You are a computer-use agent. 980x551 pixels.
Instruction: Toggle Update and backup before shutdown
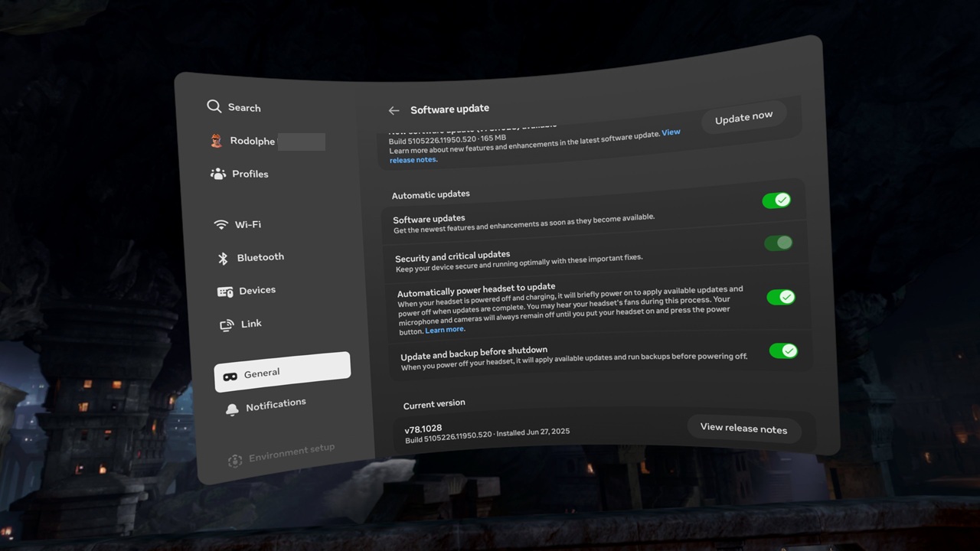783,350
